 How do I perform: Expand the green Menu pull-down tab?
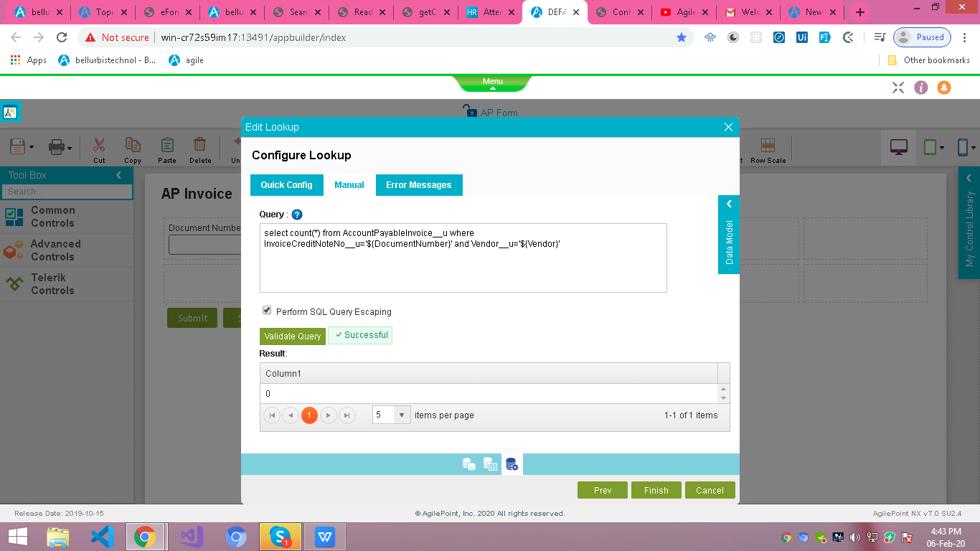[492, 83]
